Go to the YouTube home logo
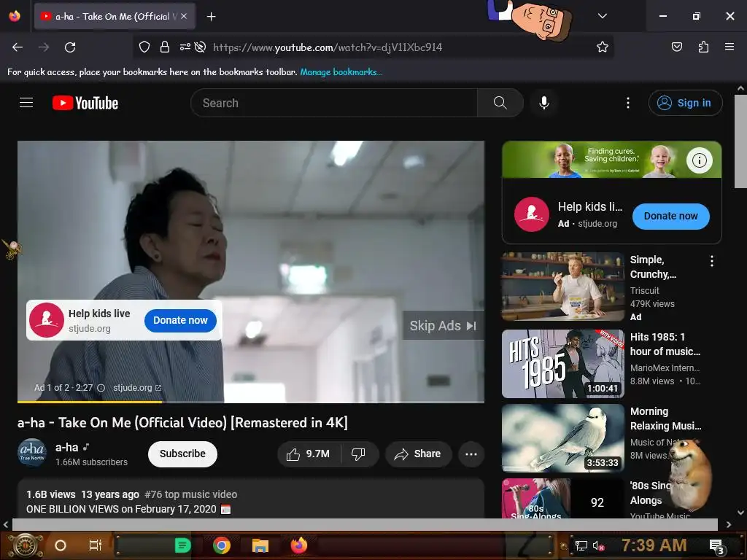747x560 pixels. (85, 103)
